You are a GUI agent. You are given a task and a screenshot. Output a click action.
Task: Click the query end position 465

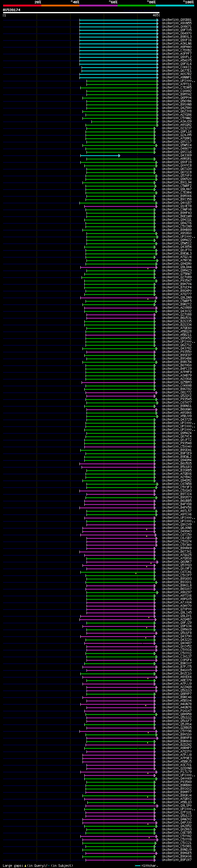pos(155,15)
